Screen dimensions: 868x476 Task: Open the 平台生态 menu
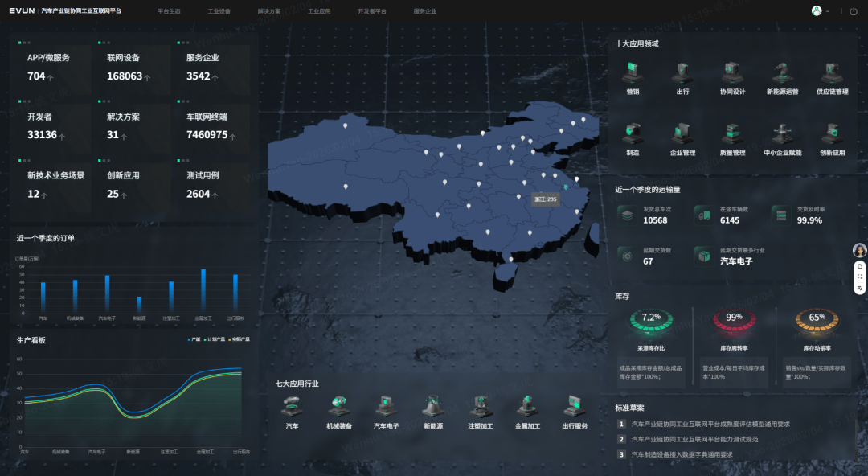(x=169, y=12)
